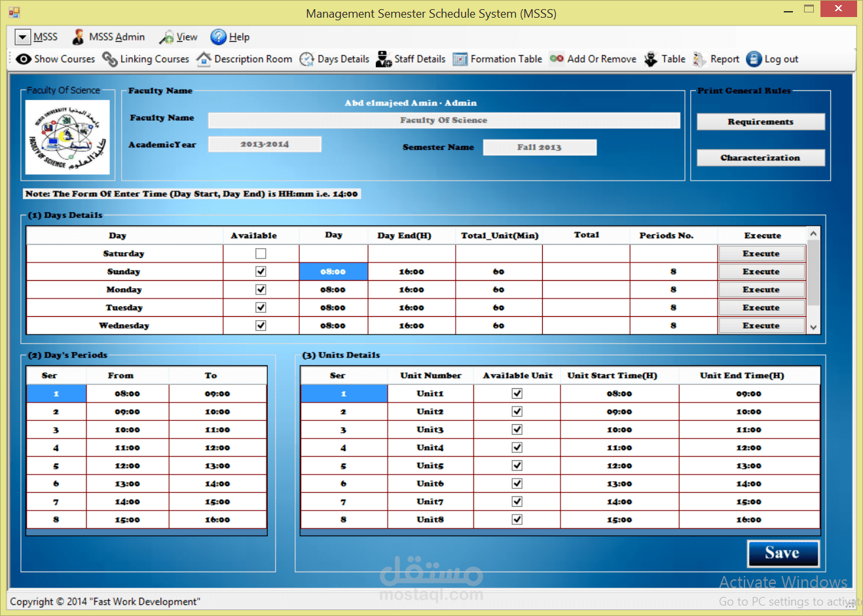Click the Log out icon
This screenshot has width=863, height=616.
point(754,59)
